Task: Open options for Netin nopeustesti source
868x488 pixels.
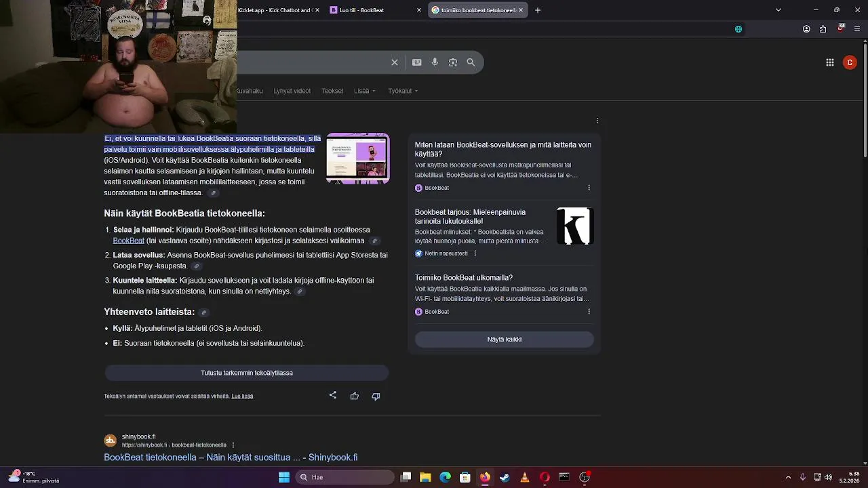Action: (x=475, y=253)
